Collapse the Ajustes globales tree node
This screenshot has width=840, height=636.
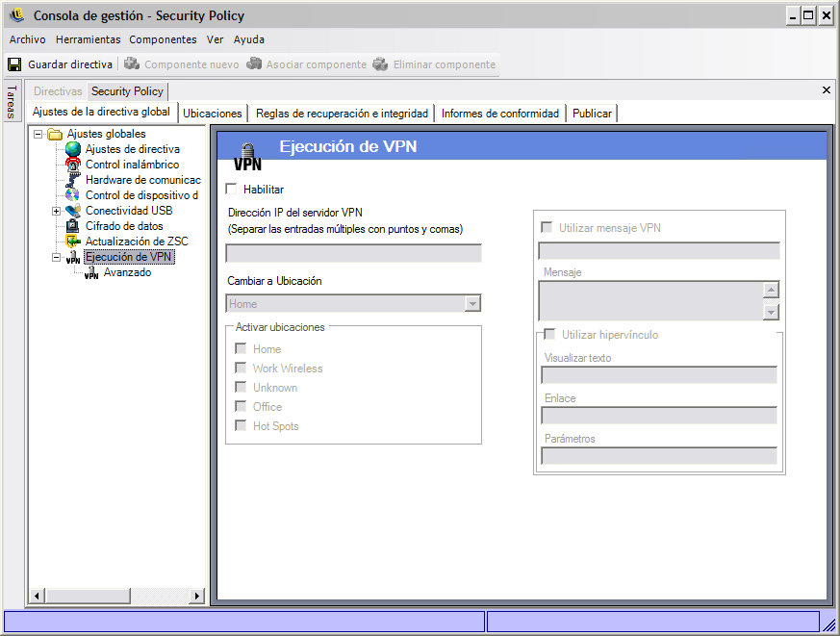(38, 134)
